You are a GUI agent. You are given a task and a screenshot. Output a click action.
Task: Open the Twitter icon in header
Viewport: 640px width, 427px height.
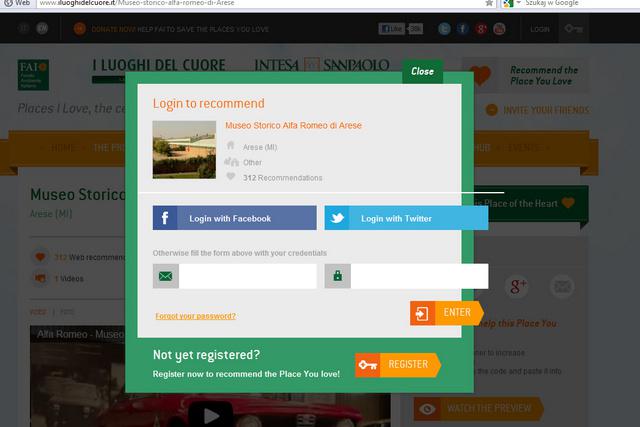[x=444, y=29]
